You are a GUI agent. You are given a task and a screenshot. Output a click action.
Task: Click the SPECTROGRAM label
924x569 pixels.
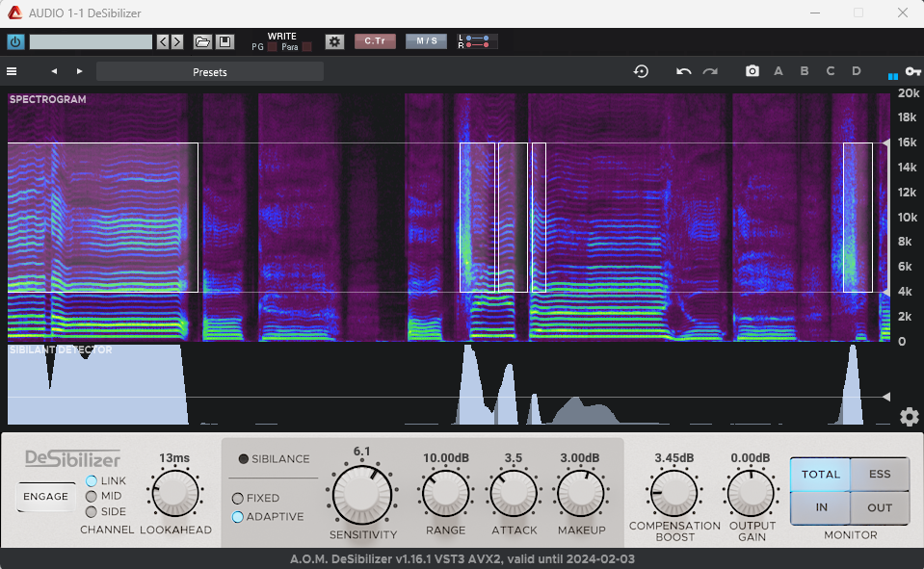pyautogui.click(x=48, y=99)
